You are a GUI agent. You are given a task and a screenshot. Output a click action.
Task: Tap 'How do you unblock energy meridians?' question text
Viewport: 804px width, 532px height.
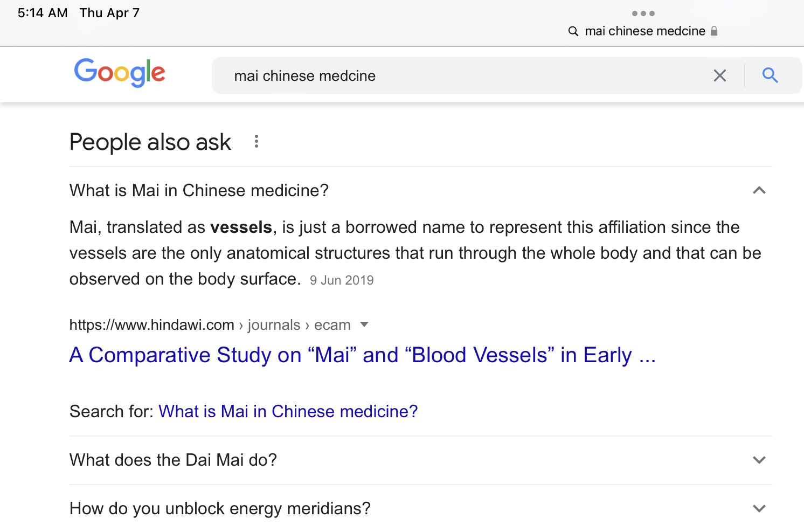(220, 508)
